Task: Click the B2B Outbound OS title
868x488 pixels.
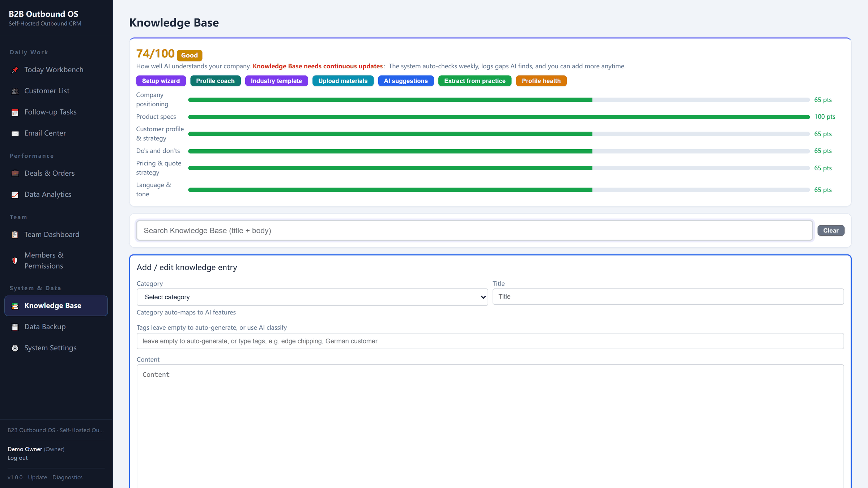Action: pyautogui.click(x=43, y=14)
